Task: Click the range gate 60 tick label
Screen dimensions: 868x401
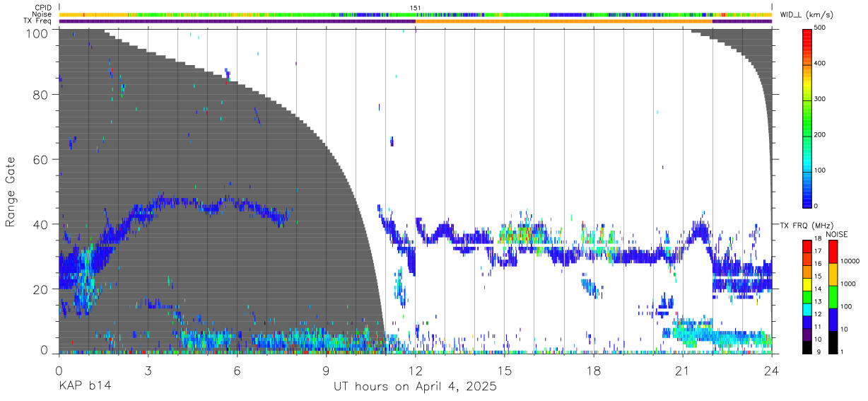Action: [42, 159]
